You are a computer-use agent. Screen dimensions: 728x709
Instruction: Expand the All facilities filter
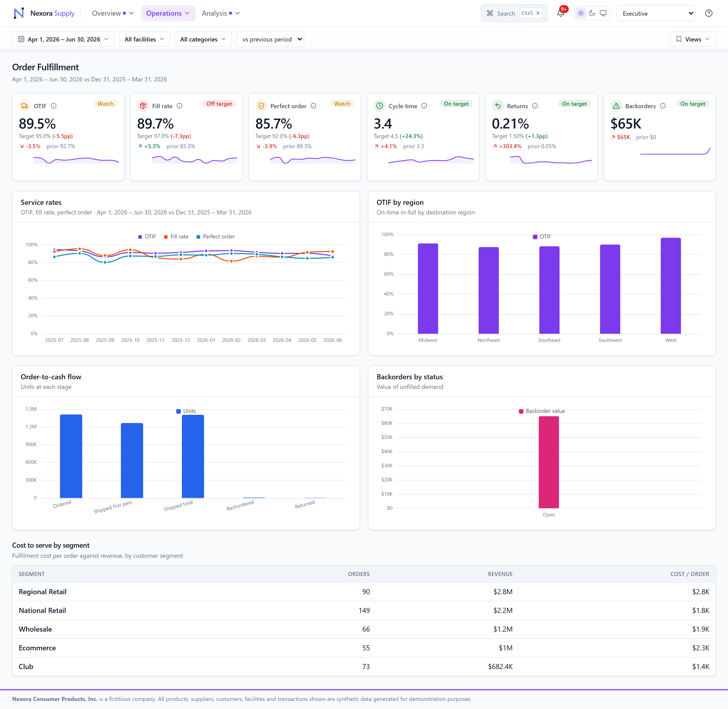point(144,39)
